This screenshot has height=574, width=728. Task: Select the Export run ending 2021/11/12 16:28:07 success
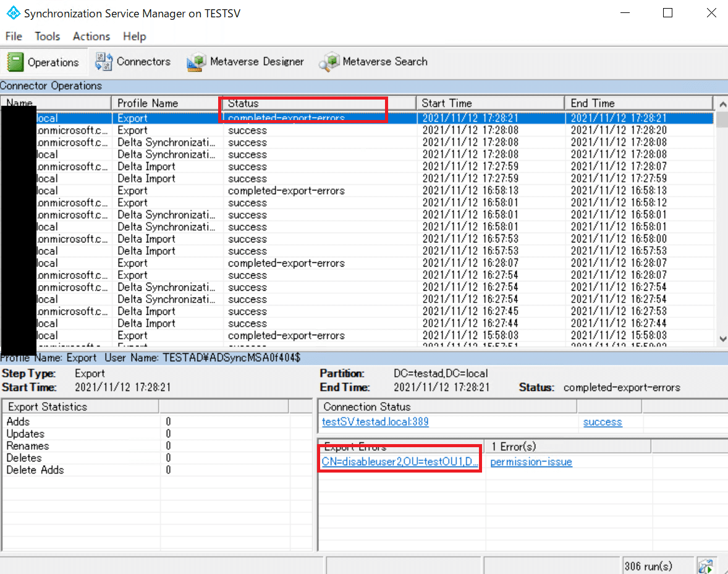click(x=357, y=275)
